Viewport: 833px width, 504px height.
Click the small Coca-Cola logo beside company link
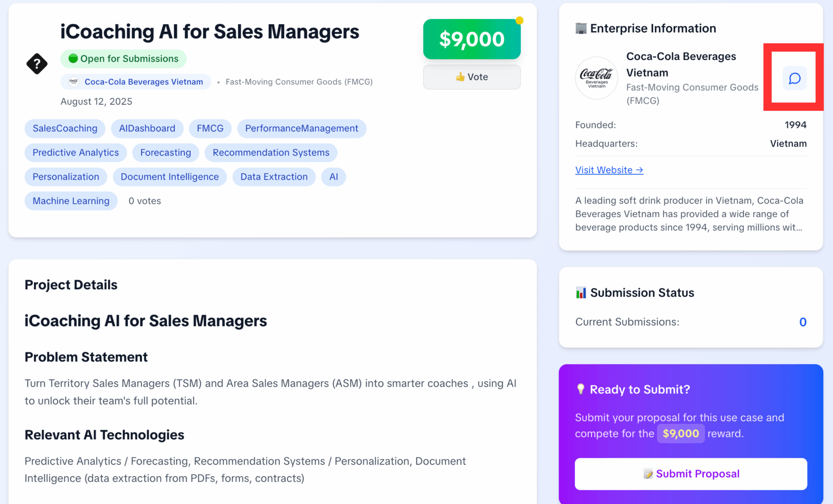[73, 82]
